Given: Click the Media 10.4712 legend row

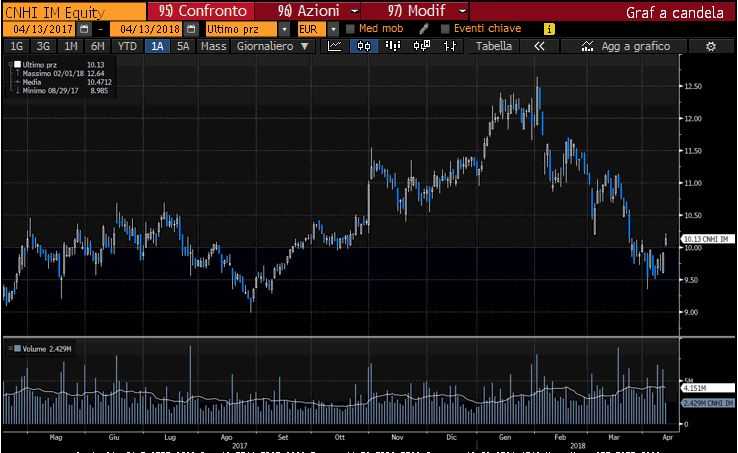Looking at the screenshot, I should click(x=63, y=82).
